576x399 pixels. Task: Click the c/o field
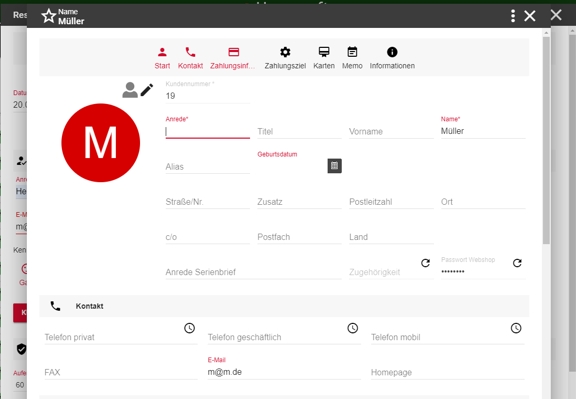pos(208,237)
